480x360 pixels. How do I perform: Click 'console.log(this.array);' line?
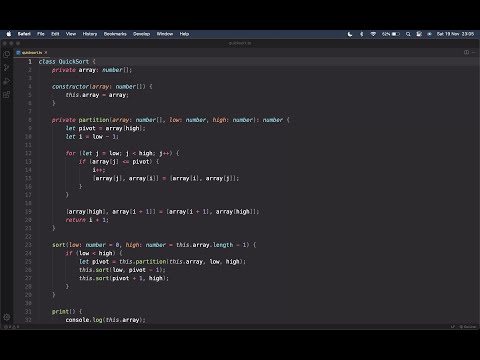tap(105, 320)
